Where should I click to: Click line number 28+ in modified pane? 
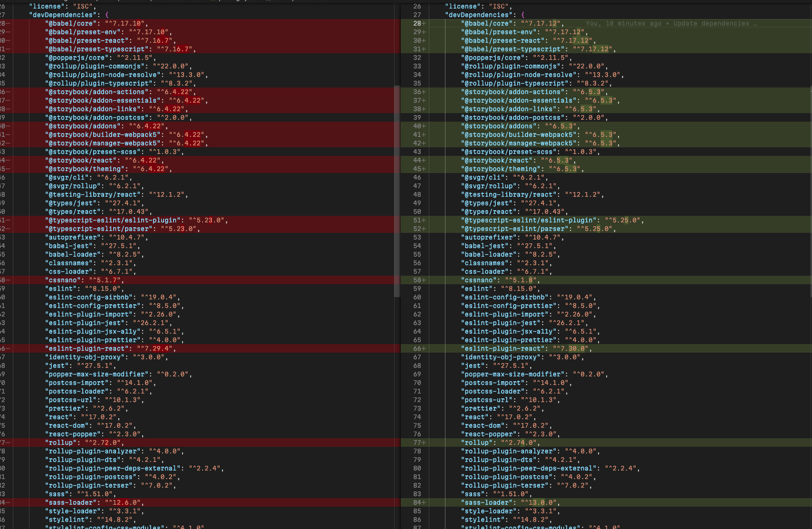419,23
